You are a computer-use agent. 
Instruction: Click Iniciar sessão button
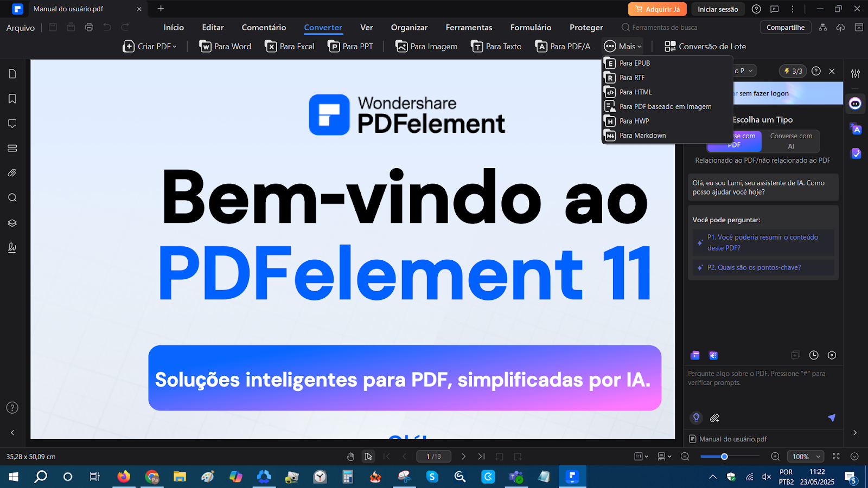[x=717, y=9]
